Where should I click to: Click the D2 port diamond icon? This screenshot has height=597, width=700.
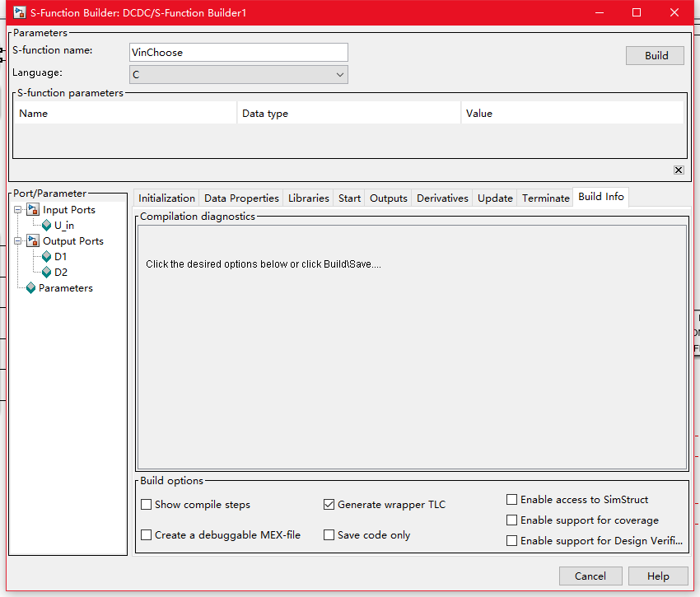tap(46, 272)
